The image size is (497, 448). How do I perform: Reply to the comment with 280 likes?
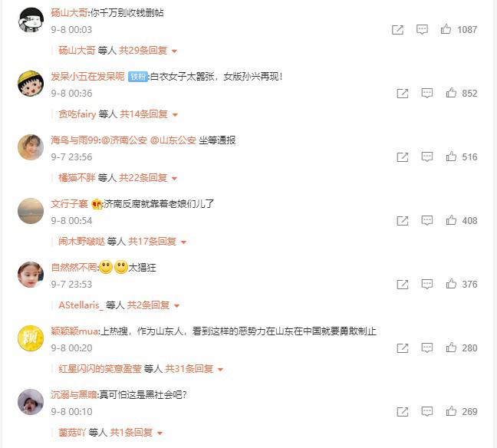click(427, 348)
